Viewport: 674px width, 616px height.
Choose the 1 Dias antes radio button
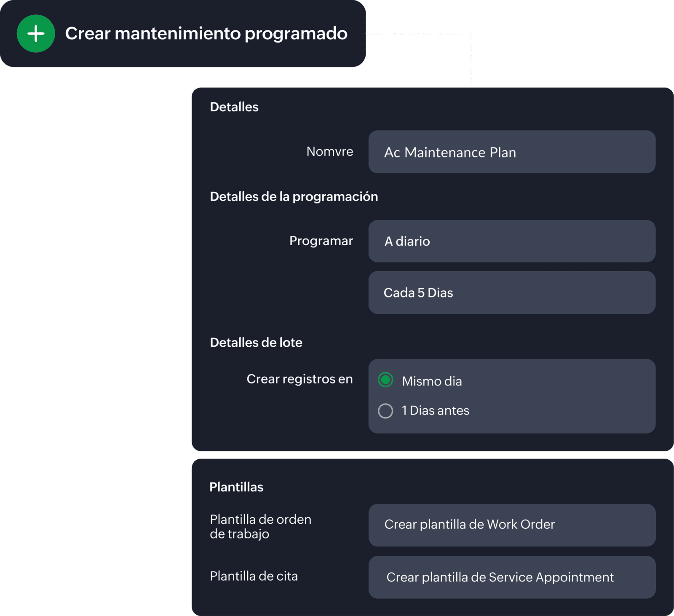coord(385,411)
